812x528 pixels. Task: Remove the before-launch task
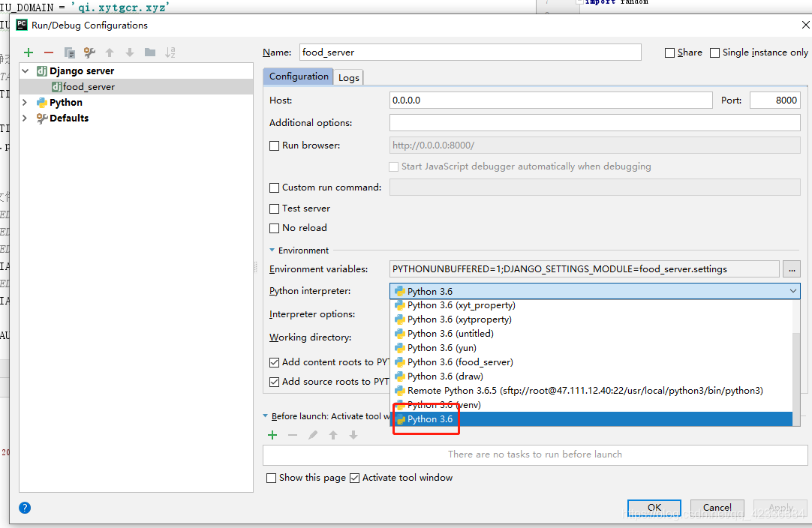(293, 435)
